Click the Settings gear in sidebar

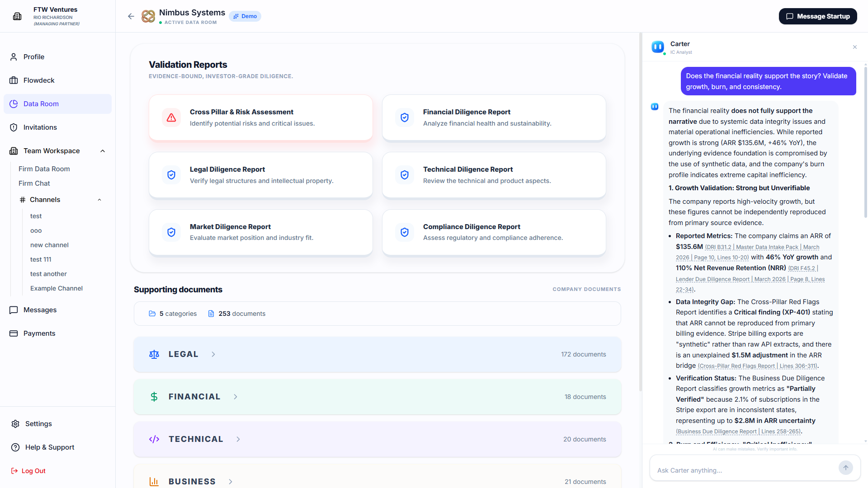15,424
